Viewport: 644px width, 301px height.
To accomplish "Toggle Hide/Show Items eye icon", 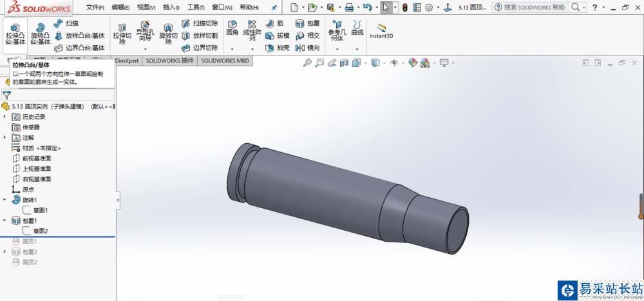I will pos(394,63).
